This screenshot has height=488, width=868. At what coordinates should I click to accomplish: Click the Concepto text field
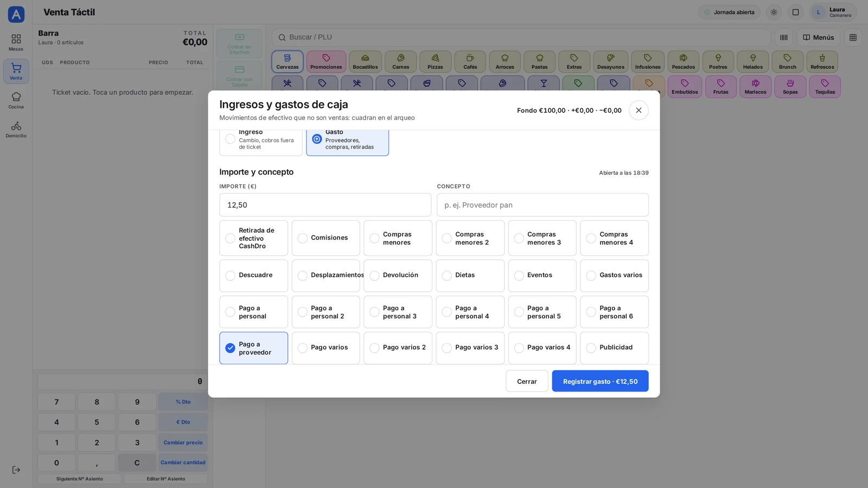542,205
